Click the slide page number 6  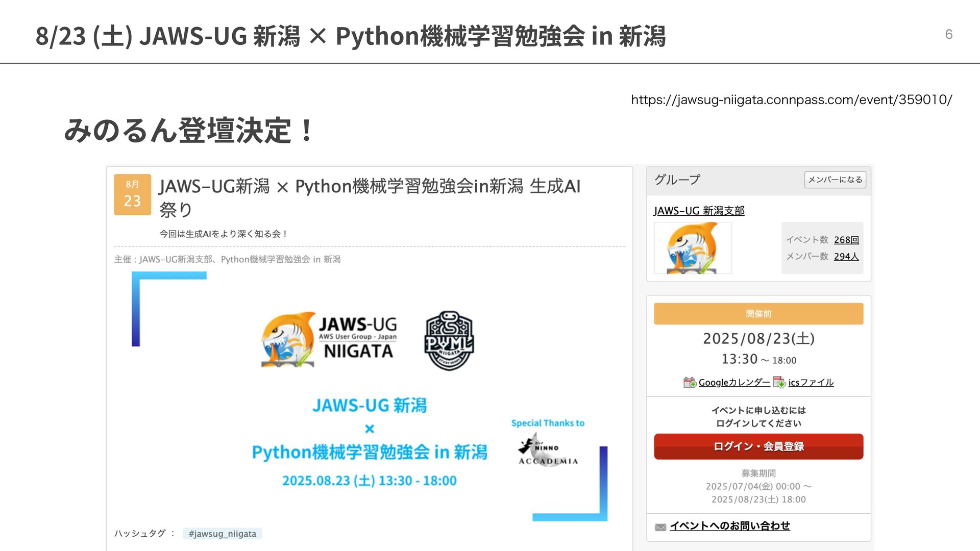point(949,34)
